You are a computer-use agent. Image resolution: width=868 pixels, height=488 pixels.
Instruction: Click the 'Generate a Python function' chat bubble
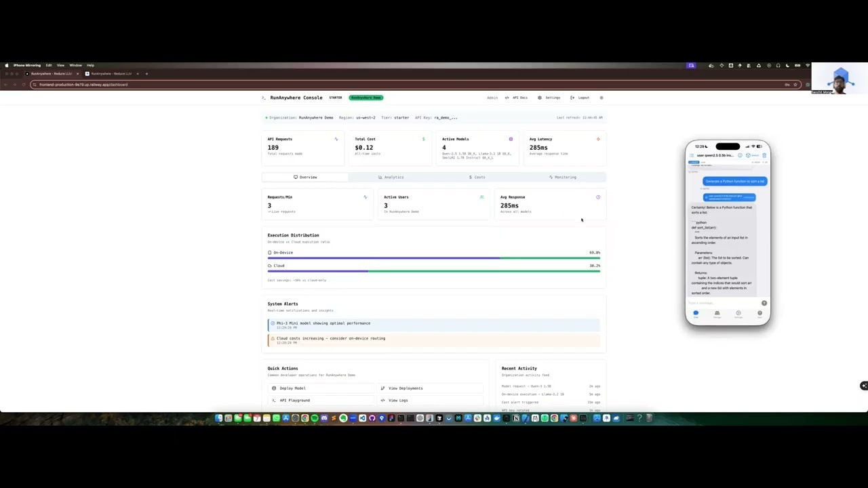coord(735,181)
